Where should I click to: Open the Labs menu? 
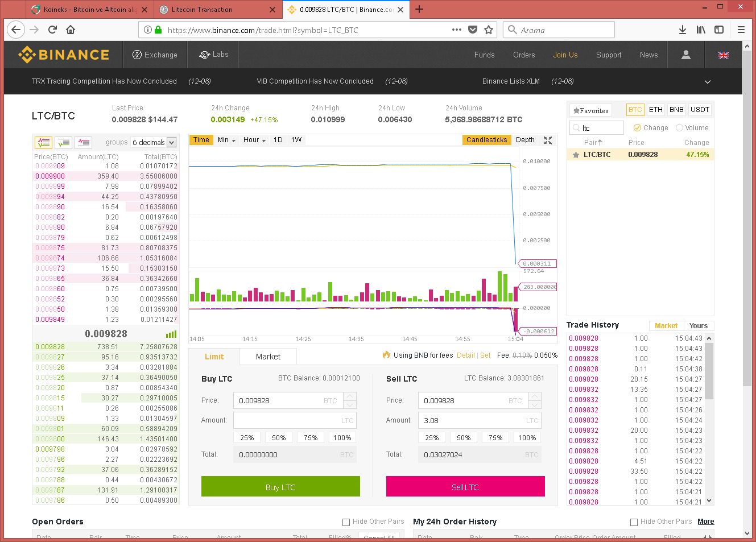point(214,55)
